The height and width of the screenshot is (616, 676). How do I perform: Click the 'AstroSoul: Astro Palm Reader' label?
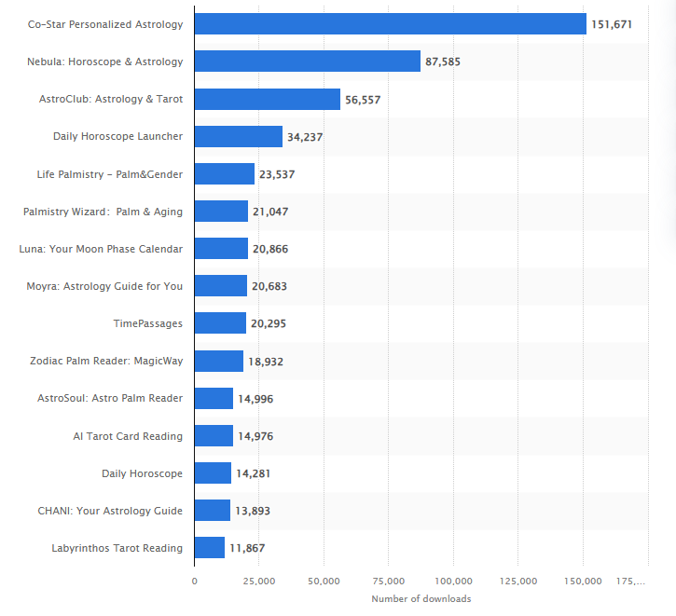pos(110,399)
